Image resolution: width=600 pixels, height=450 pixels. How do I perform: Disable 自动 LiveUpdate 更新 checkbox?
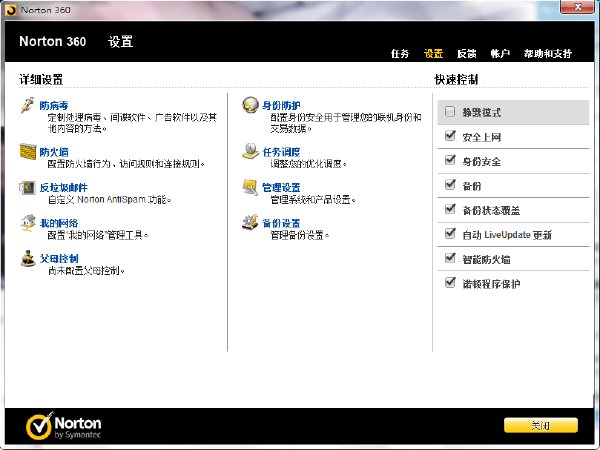pos(450,233)
